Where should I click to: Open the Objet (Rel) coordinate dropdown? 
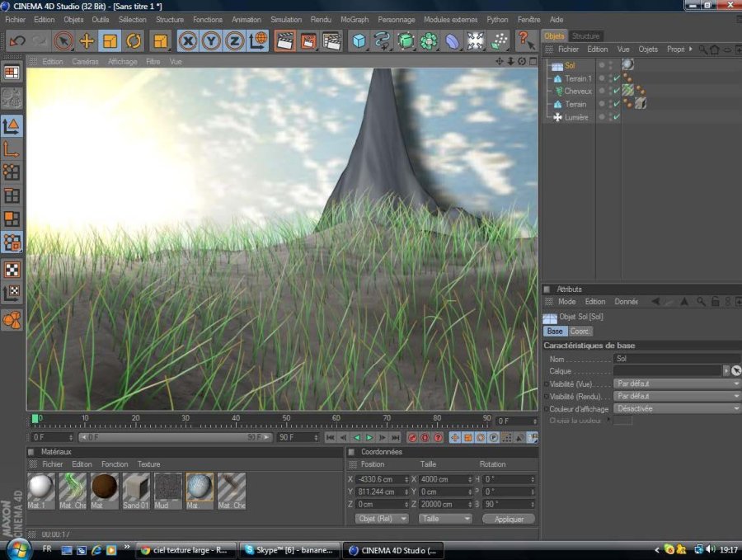point(381,519)
